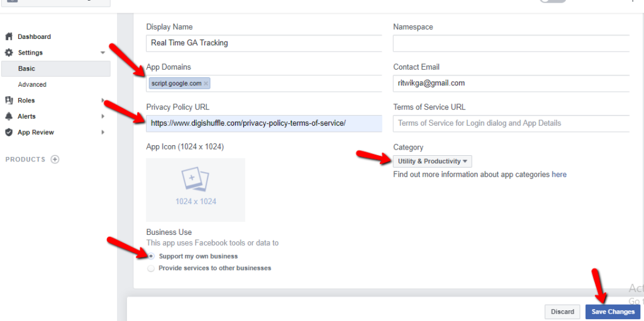Click the Roles people icon

[9, 100]
